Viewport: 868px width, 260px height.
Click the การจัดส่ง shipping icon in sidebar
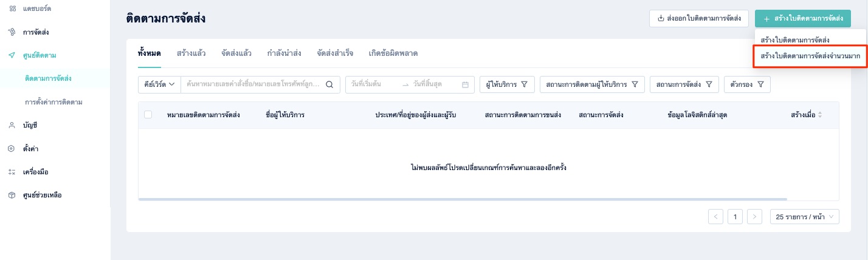coord(12,32)
